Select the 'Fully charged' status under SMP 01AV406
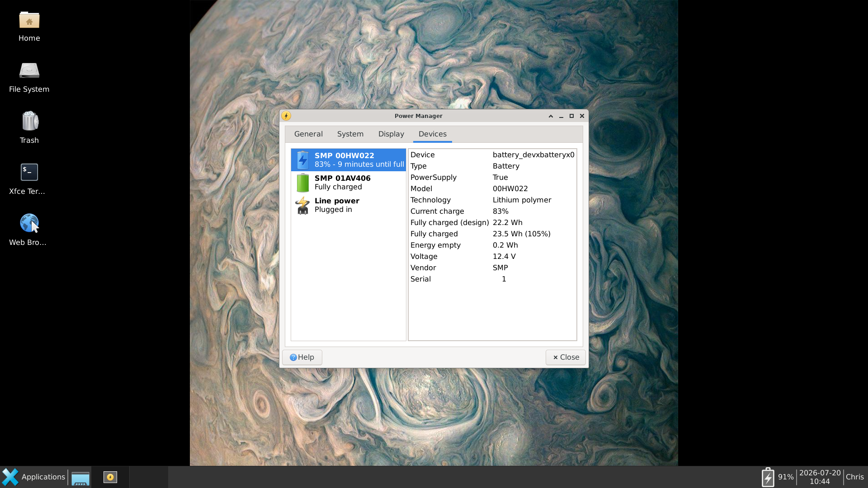Screen dimensions: 868x488 tap(338, 187)
